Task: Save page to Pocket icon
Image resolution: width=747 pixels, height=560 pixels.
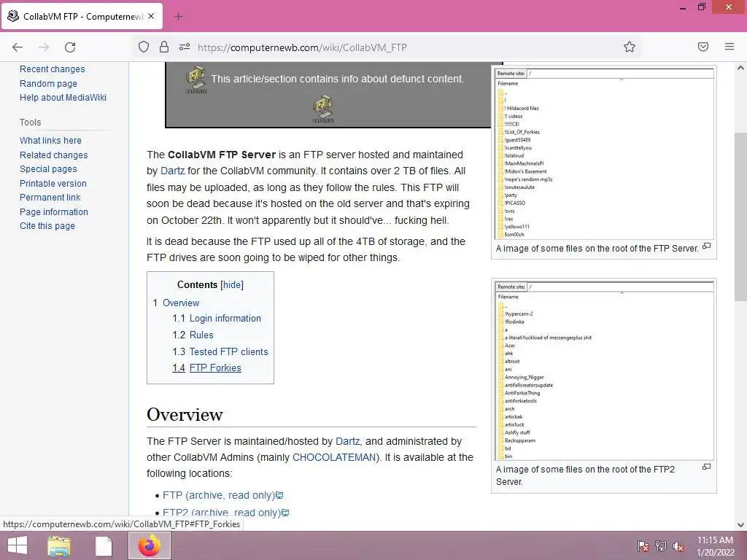Action: click(x=703, y=47)
